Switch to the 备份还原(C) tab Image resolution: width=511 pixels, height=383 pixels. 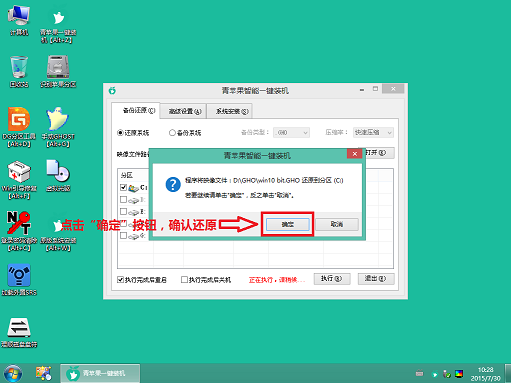tap(136, 111)
